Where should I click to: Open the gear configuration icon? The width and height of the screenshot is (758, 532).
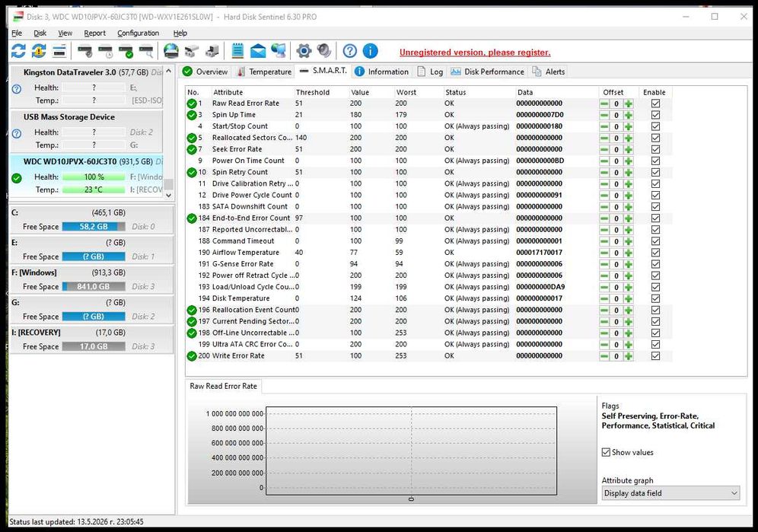(x=304, y=51)
